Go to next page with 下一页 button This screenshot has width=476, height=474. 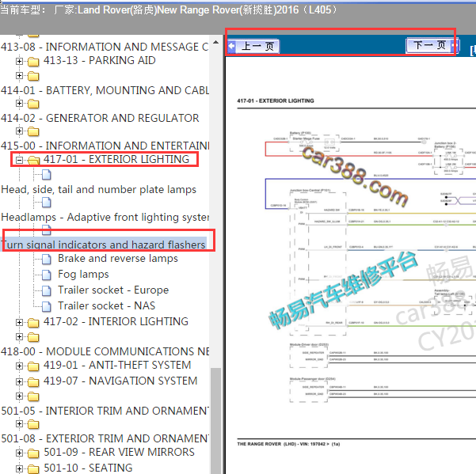coord(432,46)
